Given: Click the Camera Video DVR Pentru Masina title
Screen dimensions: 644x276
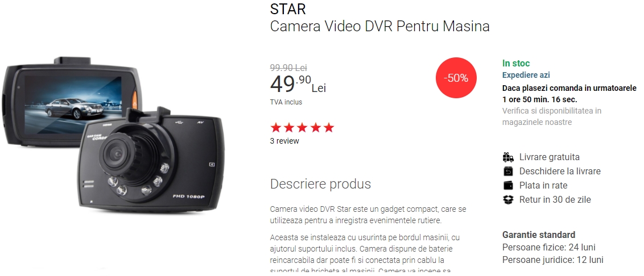Looking at the screenshot, I should (x=379, y=26).
